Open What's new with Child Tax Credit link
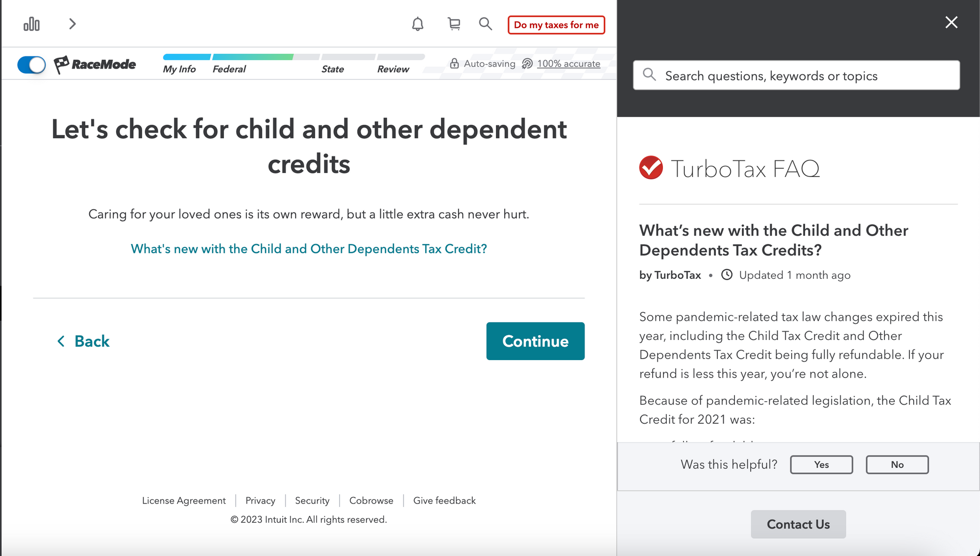Viewport: 980px width, 556px height. coord(309,249)
